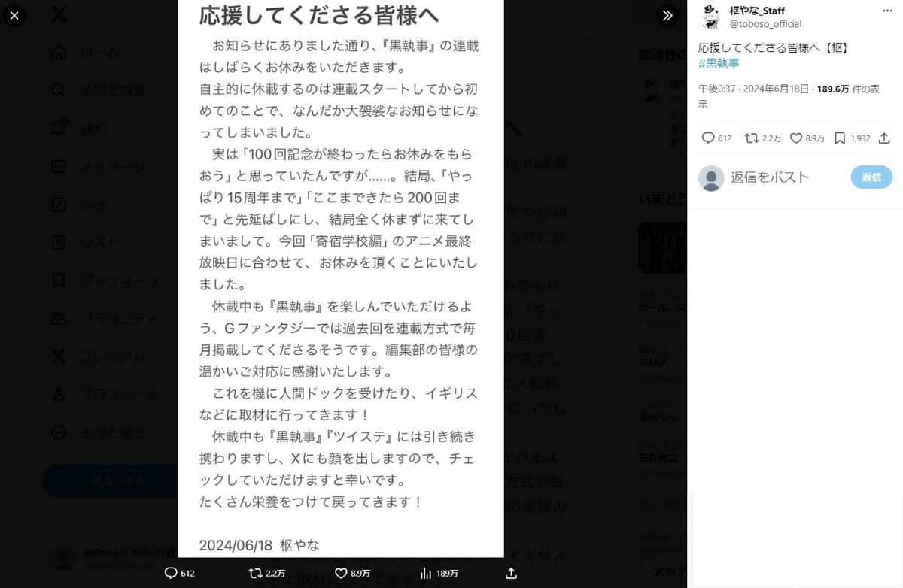The image size is (903, 588).
Task: Click the notifications bell icon
Action: [57, 128]
